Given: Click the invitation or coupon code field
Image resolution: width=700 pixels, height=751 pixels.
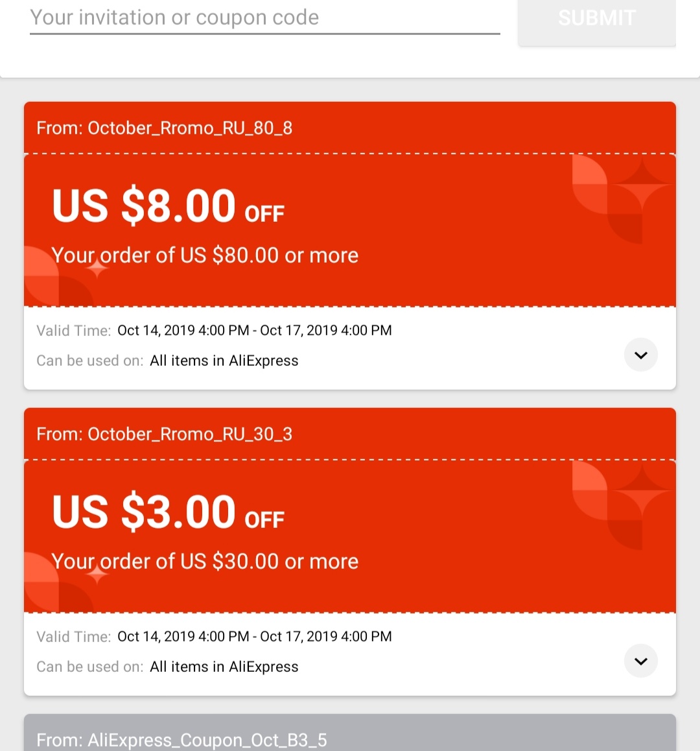Looking at the screenshot, I should pos(265,18).
